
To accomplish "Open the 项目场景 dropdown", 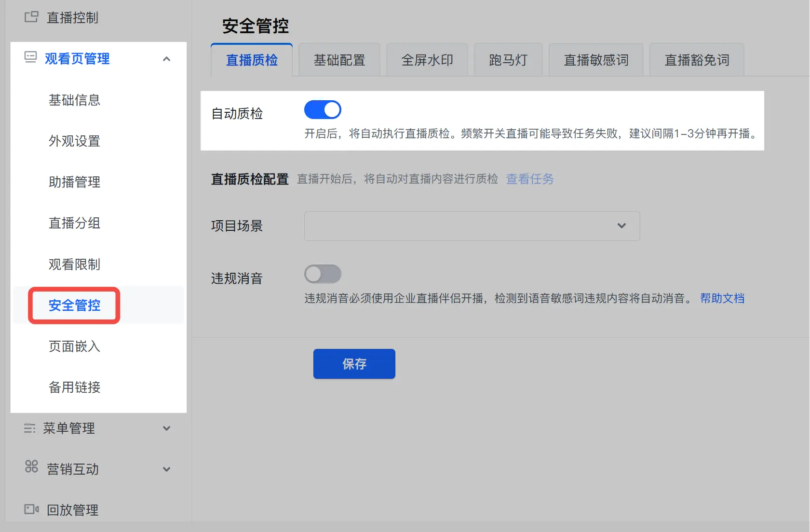I will pyautogui.click(x=472, y=226).
